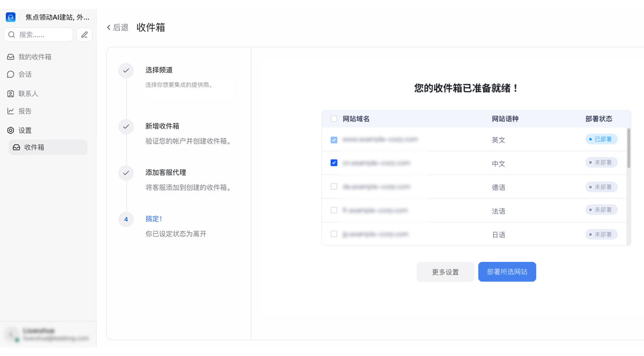
Task: Go back with the 后退 chevron
Action: coord(109,28)
